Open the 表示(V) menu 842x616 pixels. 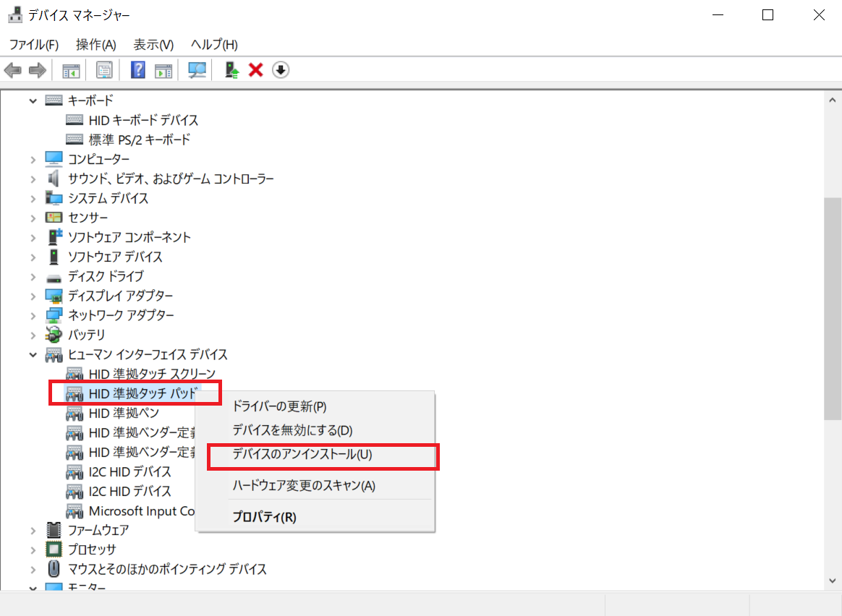(x=153, y=45)
